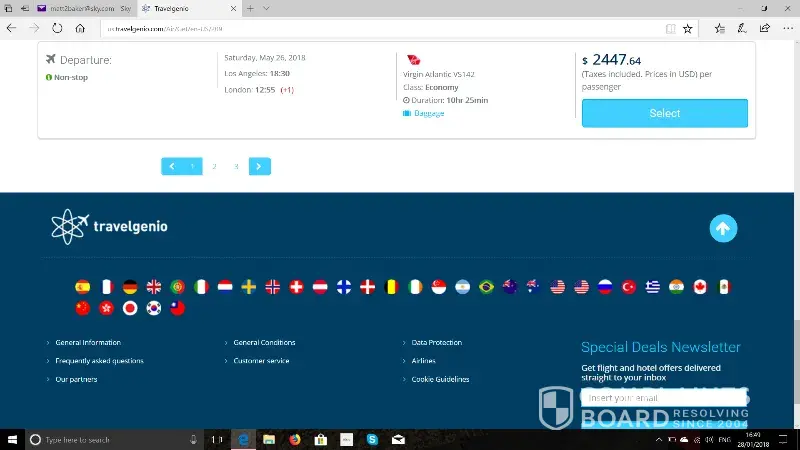Viewport: 800px width, 450px height.
Task: Choose the China flag site
Action: [x=83, y=308]
